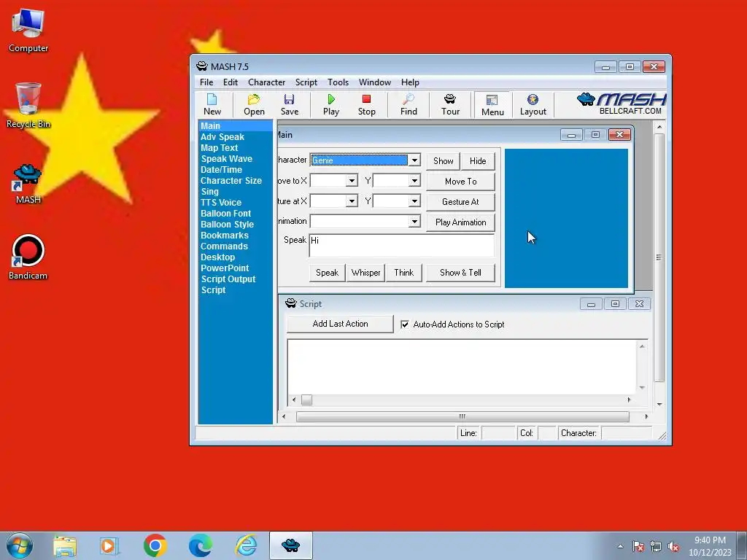The width and height of the screenshot is (747, 560).
Task: Click the blue character preview area
Action: [566, 218]
